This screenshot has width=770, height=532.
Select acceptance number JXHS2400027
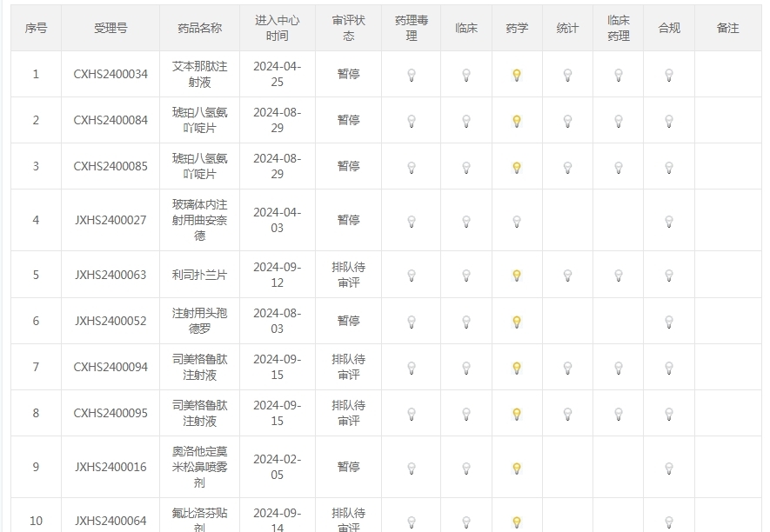pyautogui.click(x=110, y=220)
